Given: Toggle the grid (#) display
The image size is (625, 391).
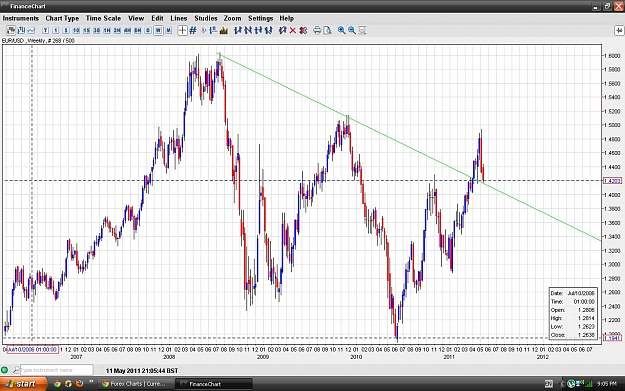Looking at the screenshot, I should 193,30.
